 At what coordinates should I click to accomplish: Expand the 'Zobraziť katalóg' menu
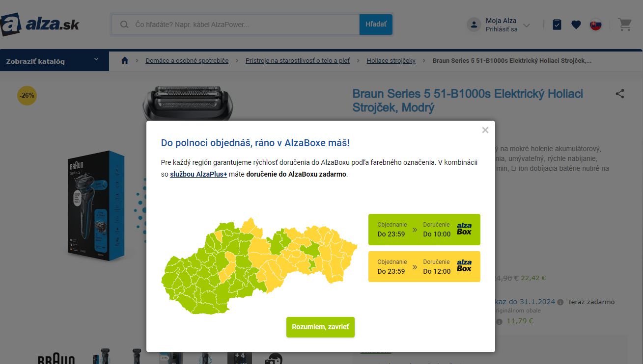pos(55,61)
